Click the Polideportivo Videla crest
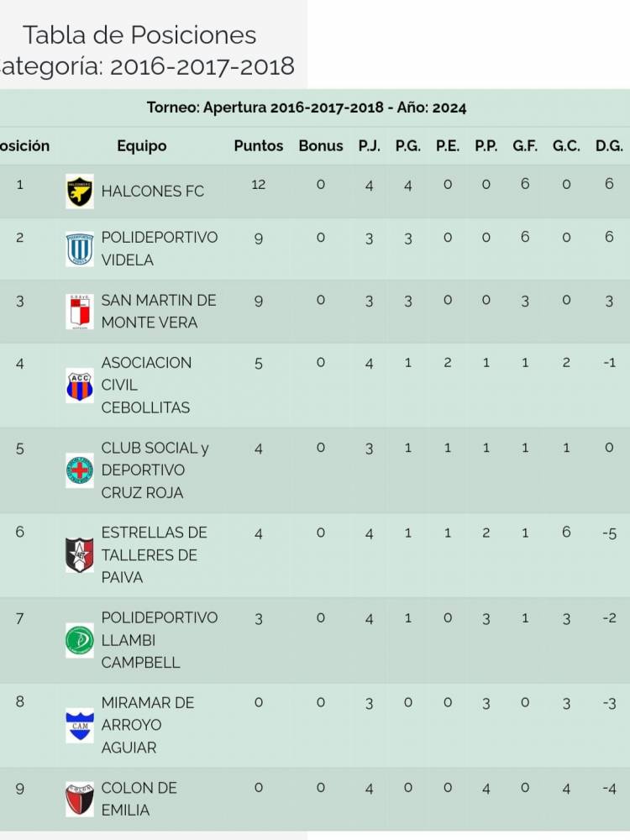The height and width of the screenshot is (840, 630). click(80, 249)
